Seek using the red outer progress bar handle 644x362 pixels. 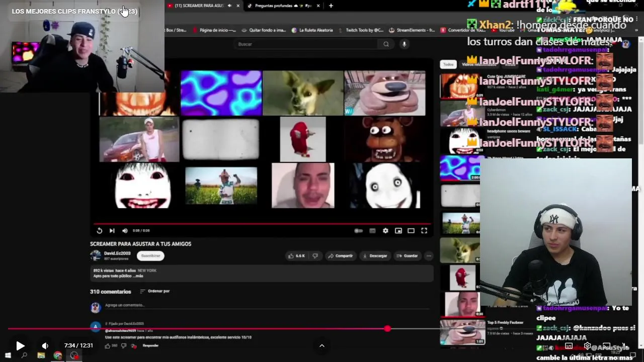[387, 329]
